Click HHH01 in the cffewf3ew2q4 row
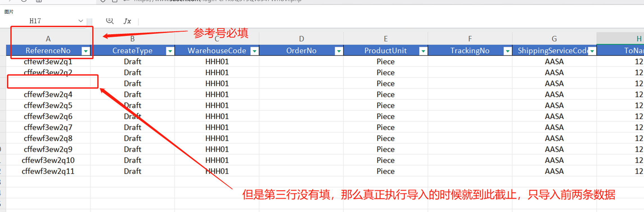 click(217, 94)
